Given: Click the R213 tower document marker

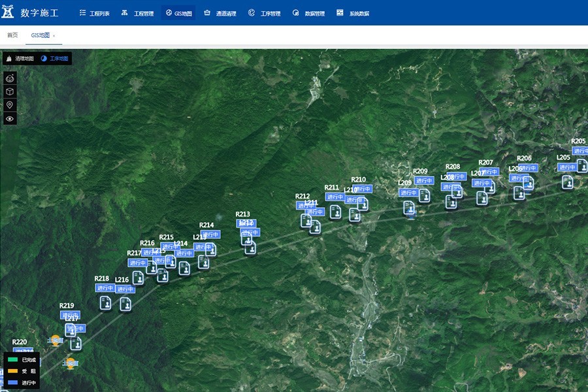Looking at the screenshot, I should (x=246, y=238).
